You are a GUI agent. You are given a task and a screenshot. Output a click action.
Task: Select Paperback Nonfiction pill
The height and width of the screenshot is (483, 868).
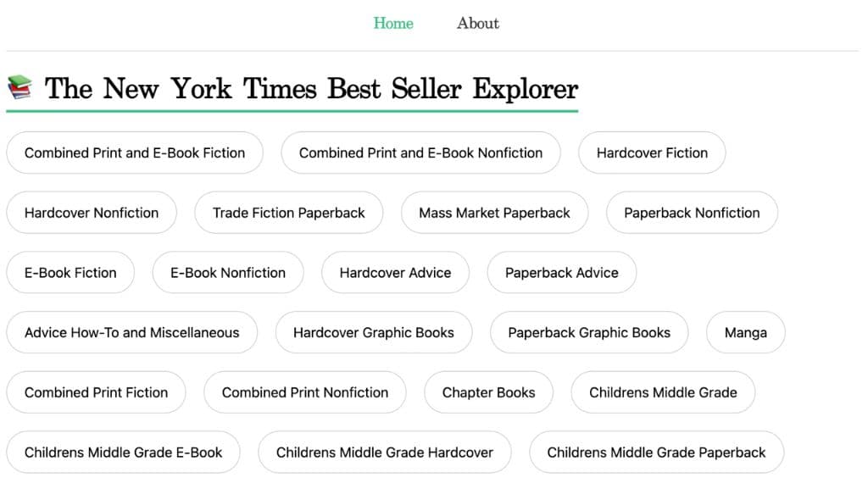point(692,213)
